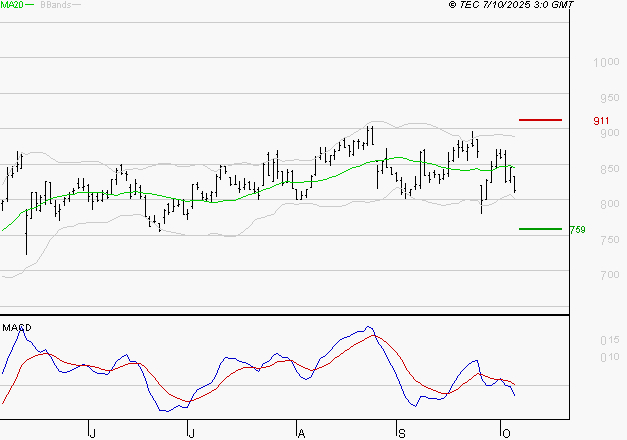The height and width of the screenshot is (440, 627).
Task: Click the TEC 7/10/2025 copyright text
Action: [x=511, y=4]
